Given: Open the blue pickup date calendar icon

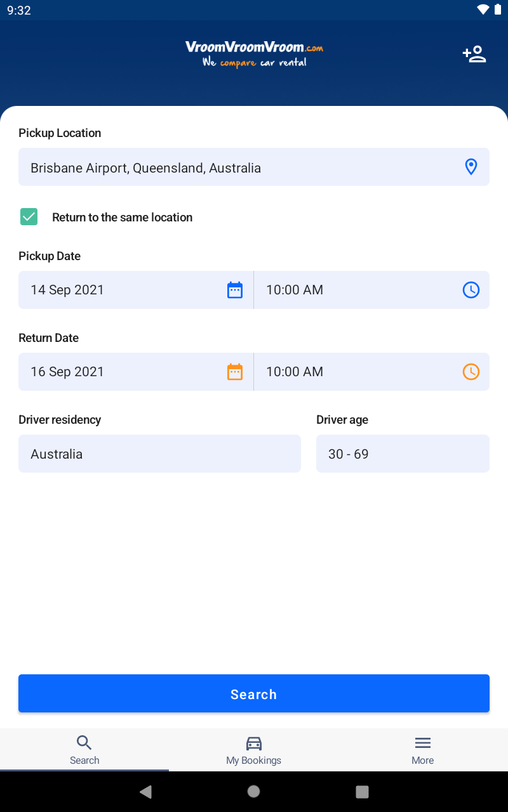Looking at the screenshot, I should (x=235, y=290).
